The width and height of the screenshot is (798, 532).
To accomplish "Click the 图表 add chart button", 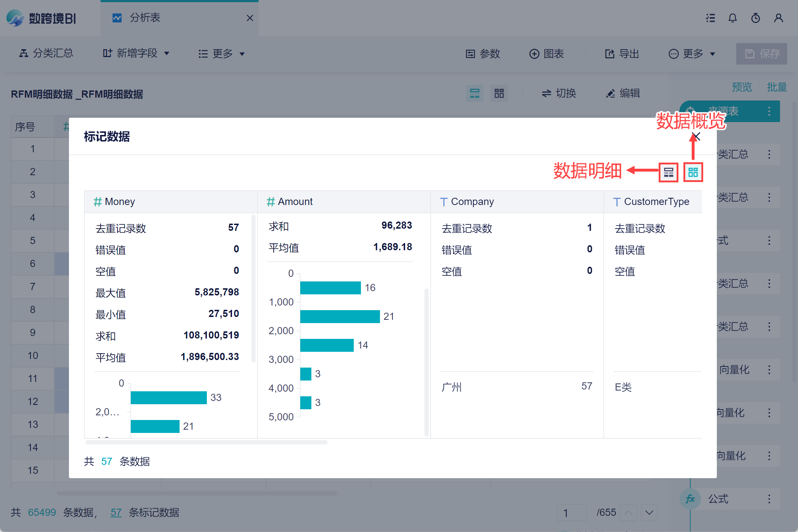I will pos(547,54).
